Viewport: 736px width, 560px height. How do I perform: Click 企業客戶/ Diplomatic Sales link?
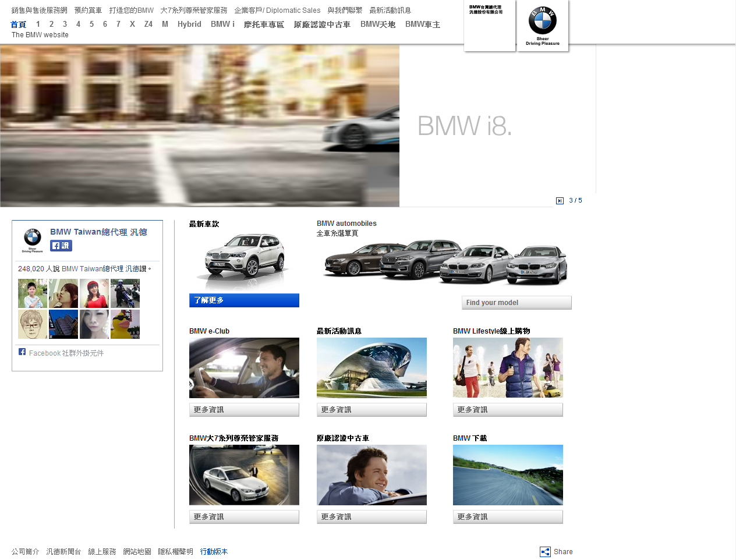(277, 10)
